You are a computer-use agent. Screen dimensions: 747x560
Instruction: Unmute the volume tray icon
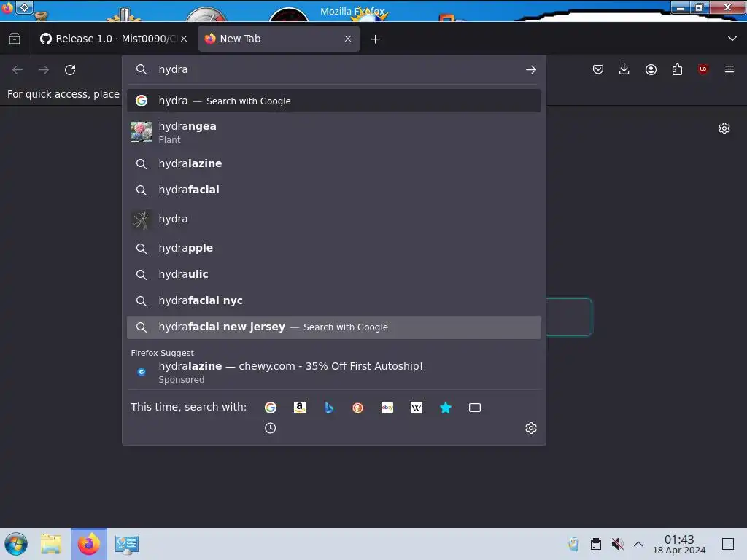point(617,544)
